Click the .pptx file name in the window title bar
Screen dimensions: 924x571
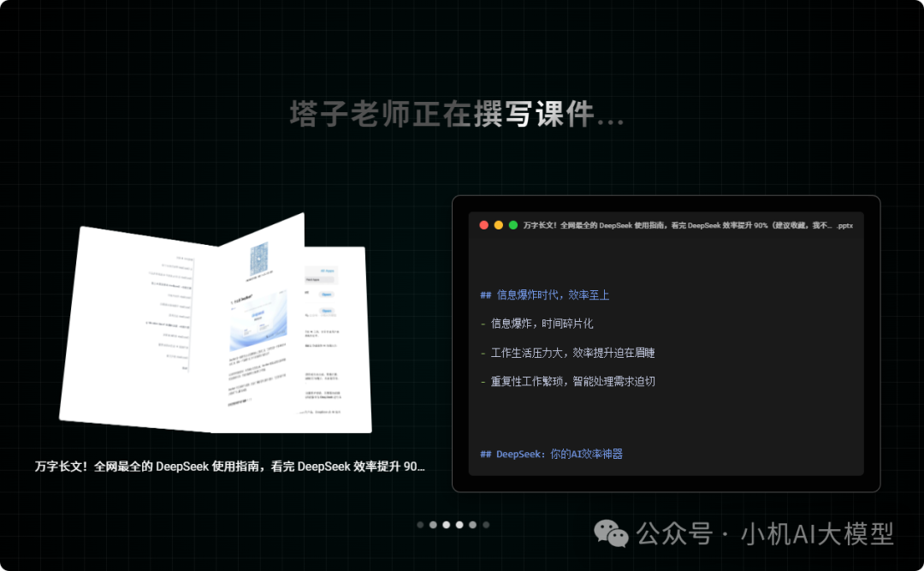[x=688, y=225]
